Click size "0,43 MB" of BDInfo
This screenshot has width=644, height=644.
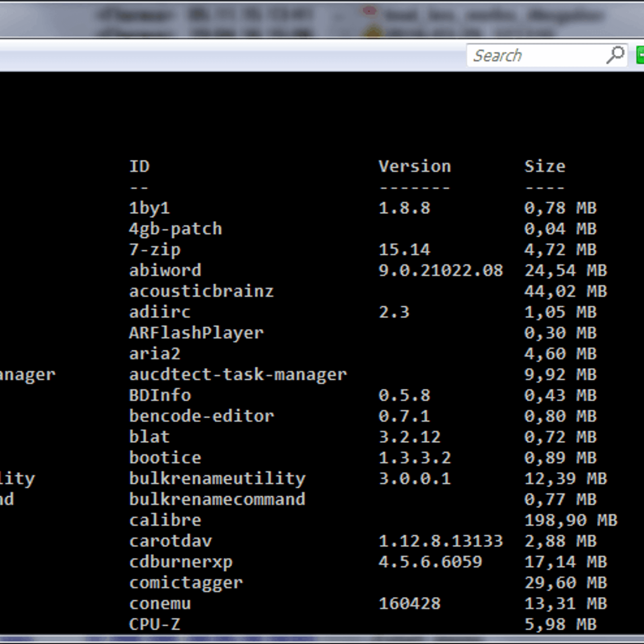(x=560, y=396)
